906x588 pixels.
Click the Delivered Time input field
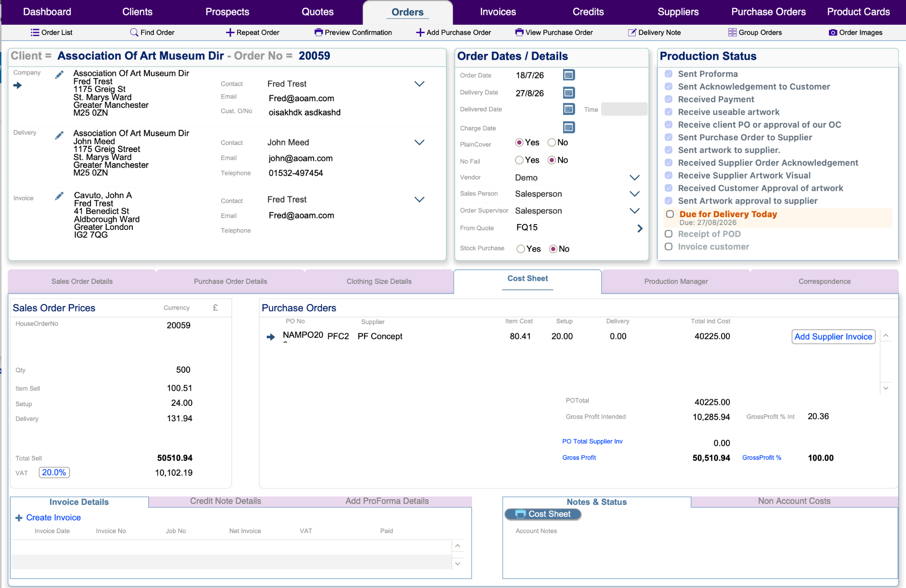tap(624, 109)
